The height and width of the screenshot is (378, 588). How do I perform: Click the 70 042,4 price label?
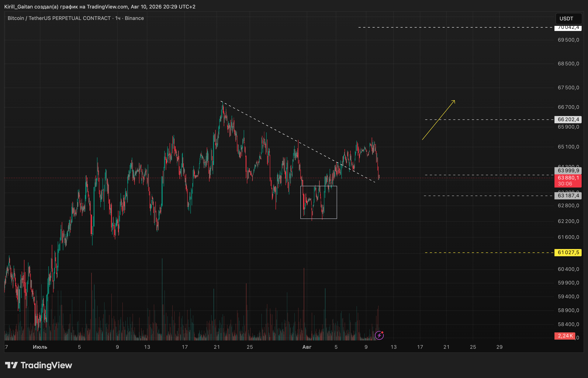pyautogui.click(x=568, y=28)
